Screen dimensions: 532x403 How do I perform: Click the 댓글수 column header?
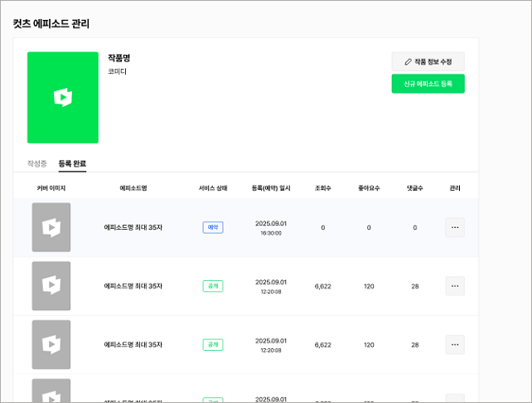[414, 188]
